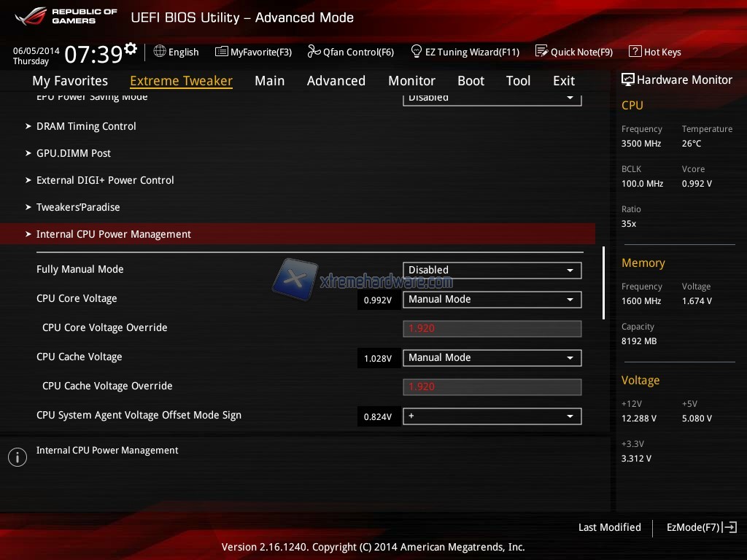
Task: Launch EZ Tuning Wizard lightbulb icon
Action: (x=417, y=52)
